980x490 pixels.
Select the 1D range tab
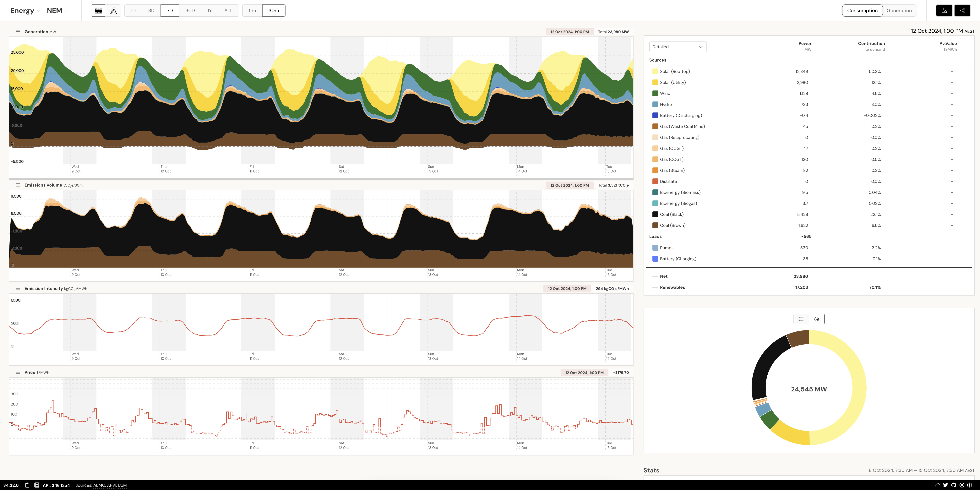coord(133,11)
